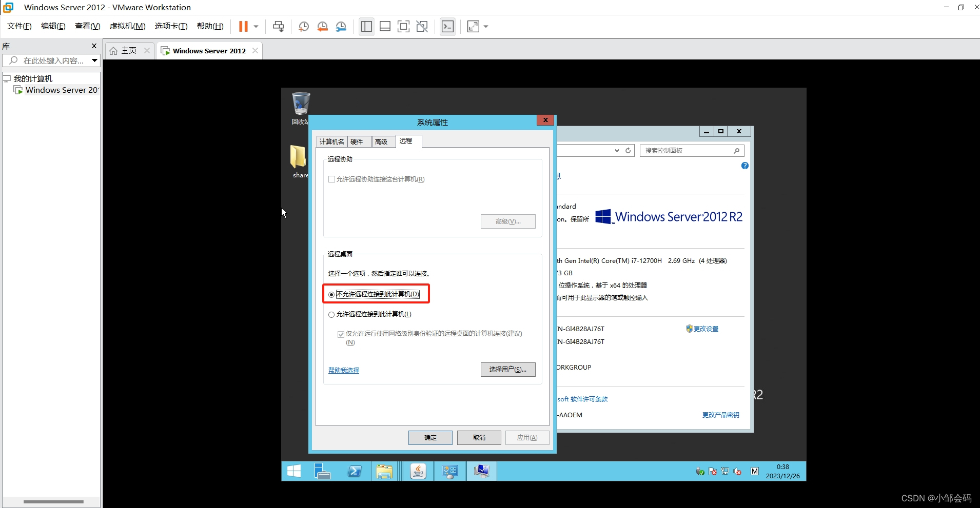Click the 取消 button
The image size is (980, 508).
[x=479, y=438]
